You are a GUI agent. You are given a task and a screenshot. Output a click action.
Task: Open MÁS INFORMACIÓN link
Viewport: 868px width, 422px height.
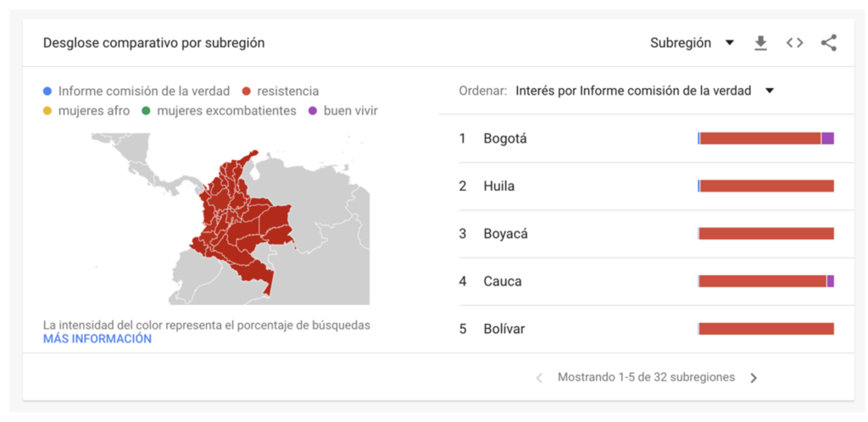(x=97, y=339)
